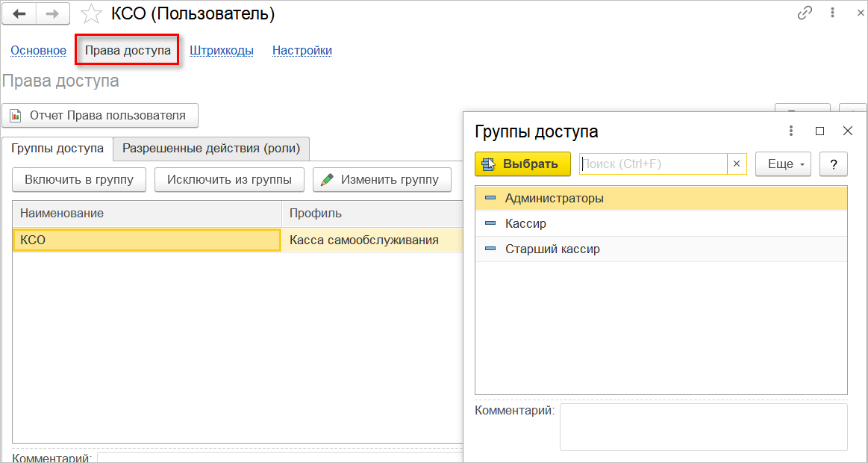Click Отчет Права пользователя button
This screenshot has width=868, height=463.
100,116
